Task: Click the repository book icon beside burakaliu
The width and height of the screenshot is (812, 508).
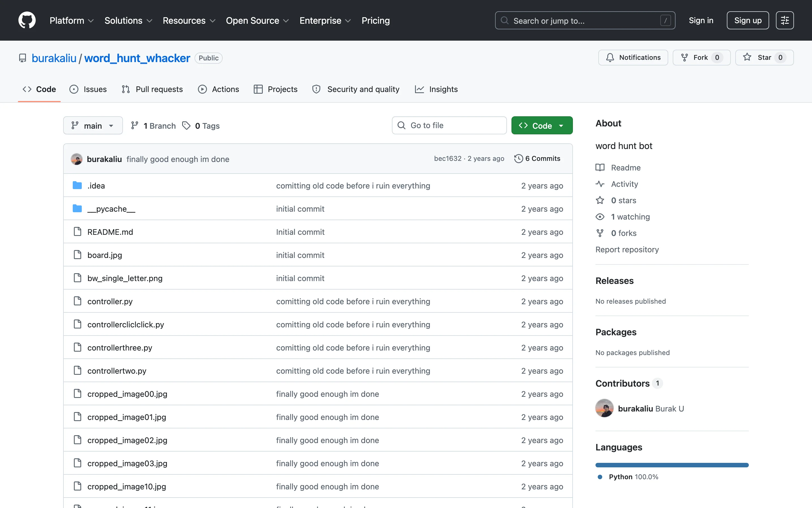Action: pos(23,58)
